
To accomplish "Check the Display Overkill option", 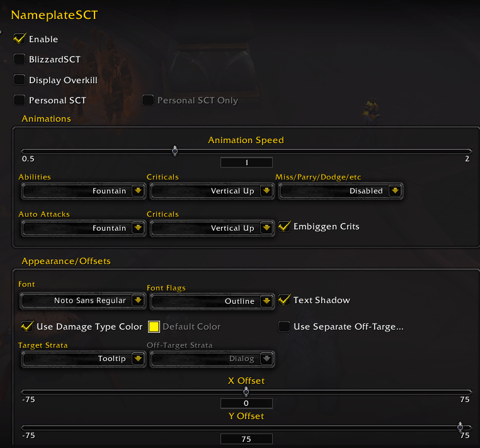I will (x=20, y=80).
